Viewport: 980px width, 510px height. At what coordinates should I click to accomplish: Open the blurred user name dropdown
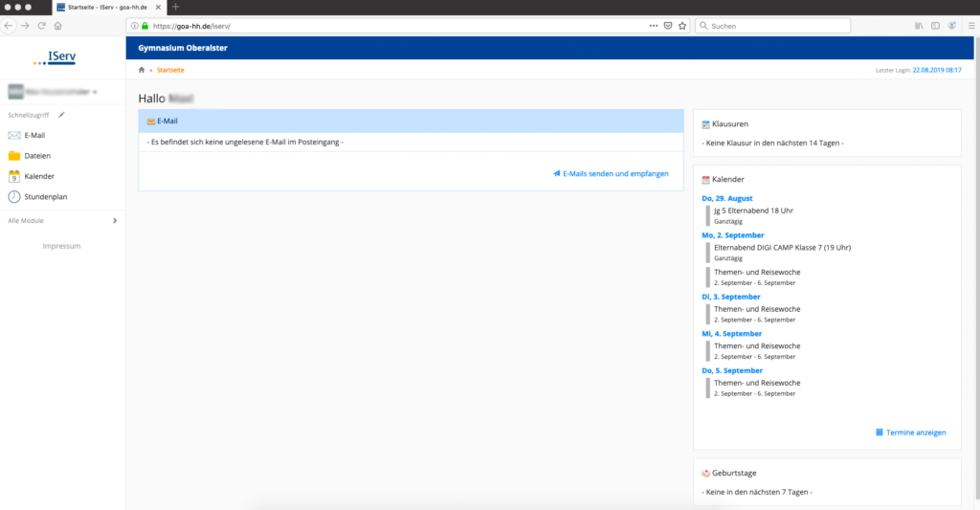point(53,92)
